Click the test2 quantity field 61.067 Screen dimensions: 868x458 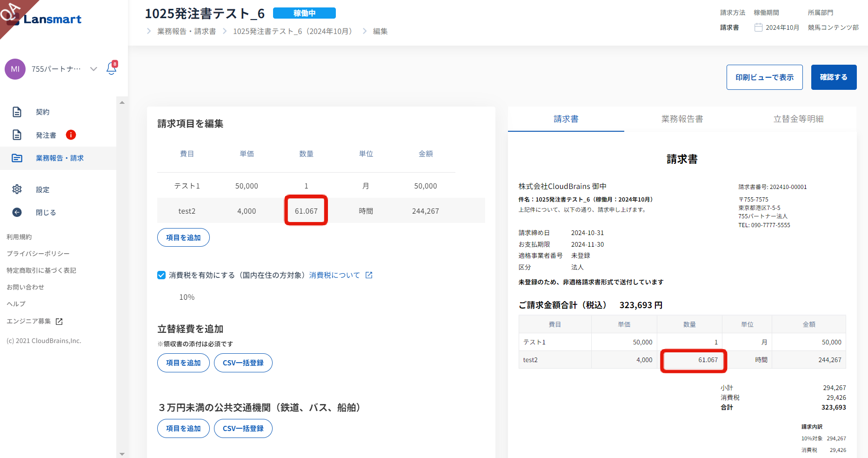click(306, 211)
